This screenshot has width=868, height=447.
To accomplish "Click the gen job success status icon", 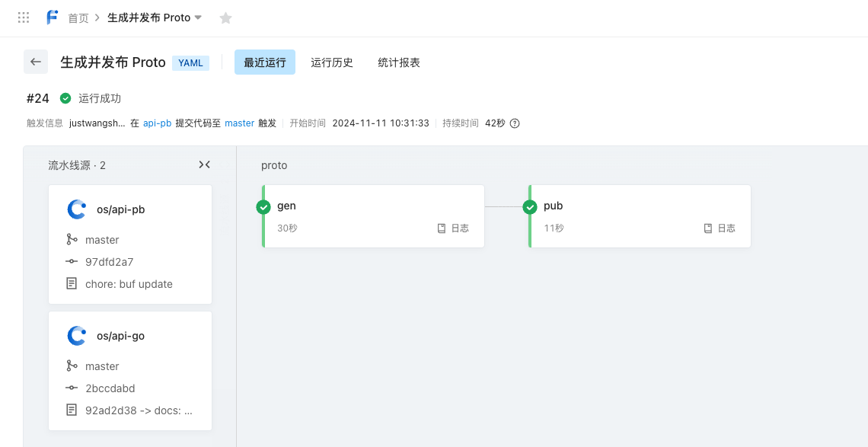I will [x=263, y=206].
